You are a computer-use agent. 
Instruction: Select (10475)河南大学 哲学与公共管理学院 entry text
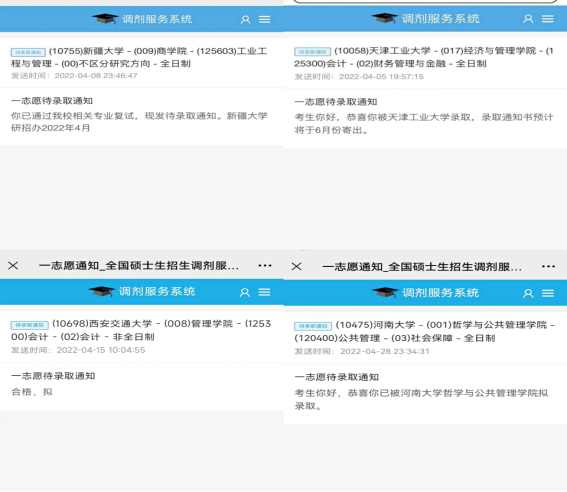(425, 331)
